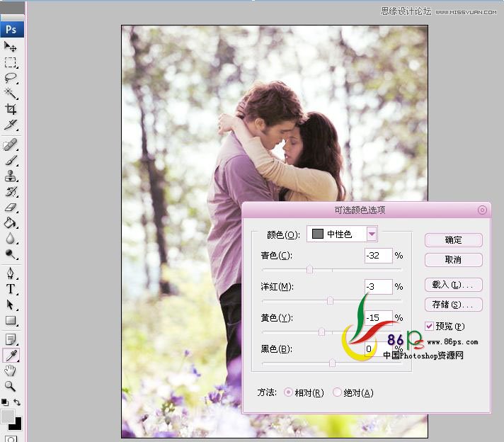
Task: Open the background color picker
Action: point(17,425)
